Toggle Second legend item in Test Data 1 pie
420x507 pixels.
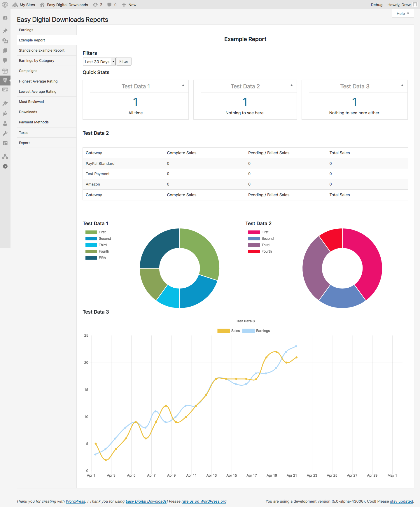[x=98, y=239]
